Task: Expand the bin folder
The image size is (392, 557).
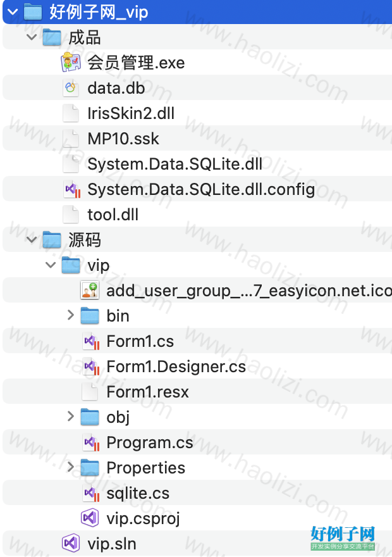Action: tap(71, 315)
